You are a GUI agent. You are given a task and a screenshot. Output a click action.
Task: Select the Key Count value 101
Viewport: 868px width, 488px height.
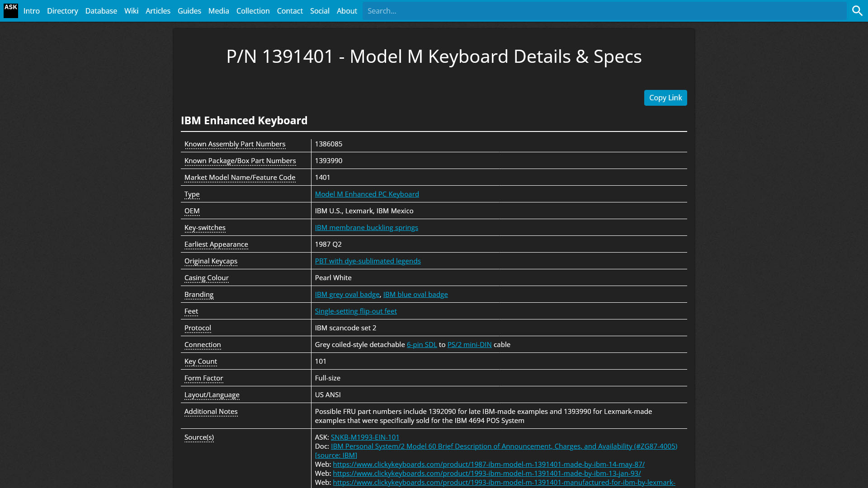click(321, 361)
